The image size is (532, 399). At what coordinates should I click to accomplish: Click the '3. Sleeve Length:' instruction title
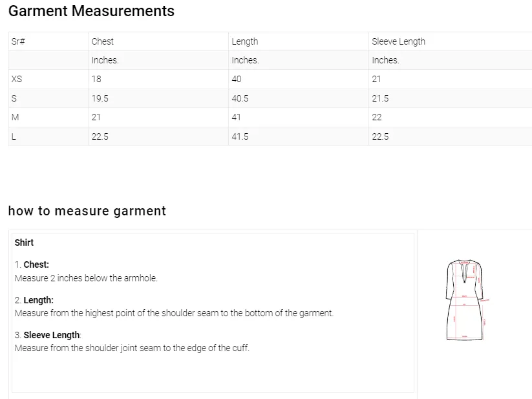48,335
